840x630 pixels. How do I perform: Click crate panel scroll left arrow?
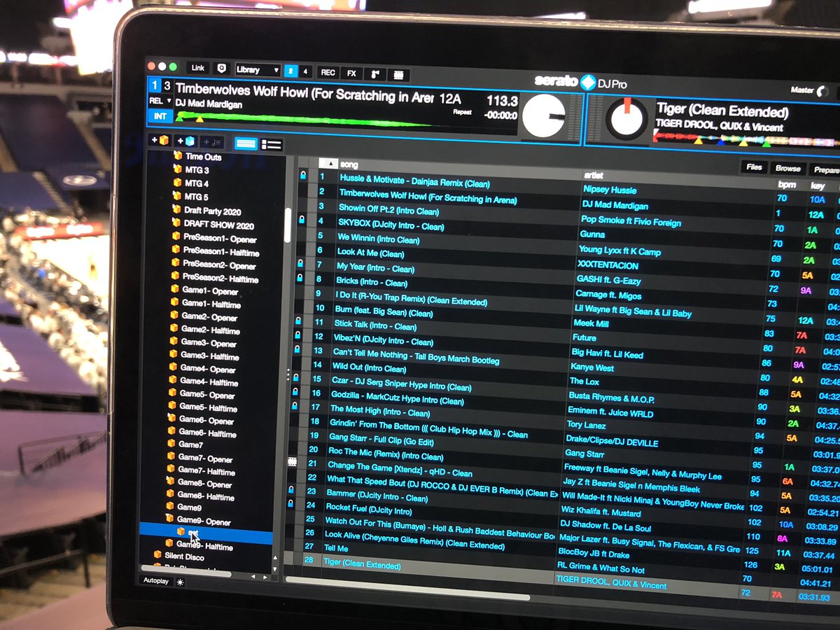(255, 577)
